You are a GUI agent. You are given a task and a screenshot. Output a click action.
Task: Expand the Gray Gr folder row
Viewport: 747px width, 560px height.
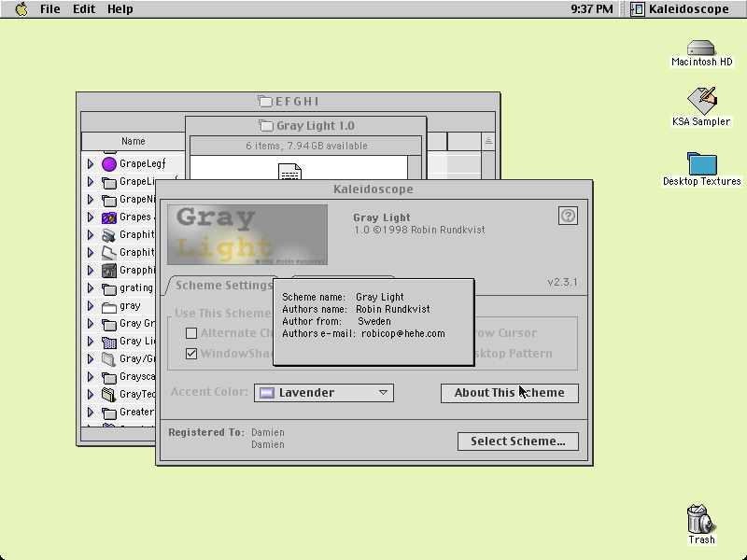(x=91, y=324)
